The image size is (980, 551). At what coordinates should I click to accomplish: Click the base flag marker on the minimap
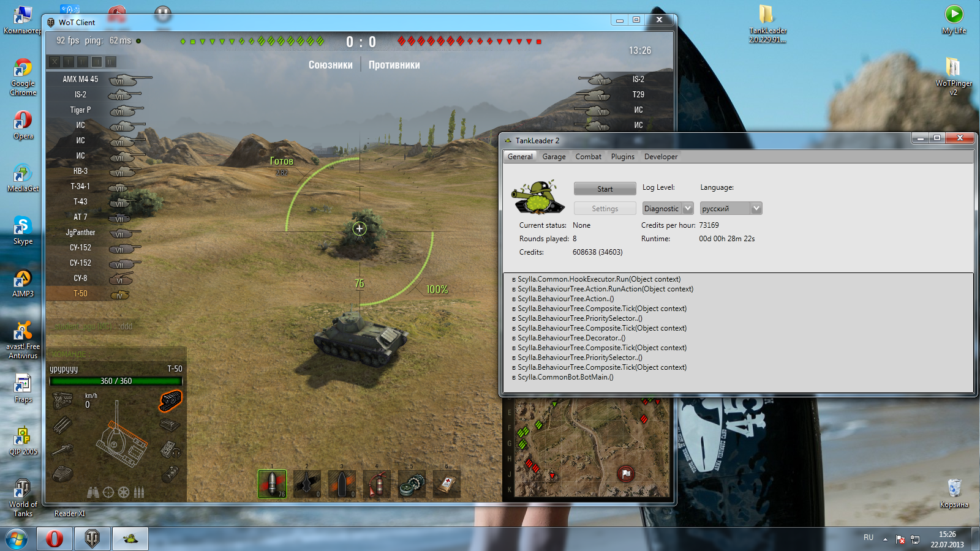[625, 474]
